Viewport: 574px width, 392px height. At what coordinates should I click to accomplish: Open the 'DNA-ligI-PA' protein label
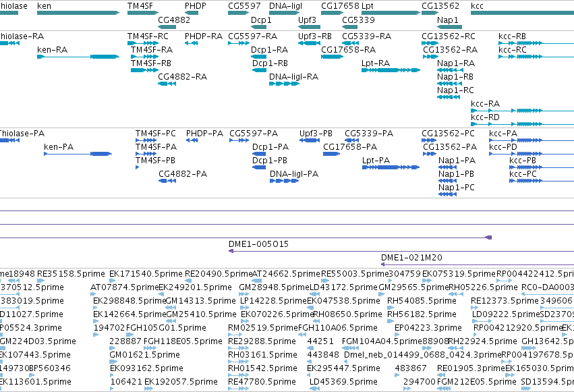point(294,174)
